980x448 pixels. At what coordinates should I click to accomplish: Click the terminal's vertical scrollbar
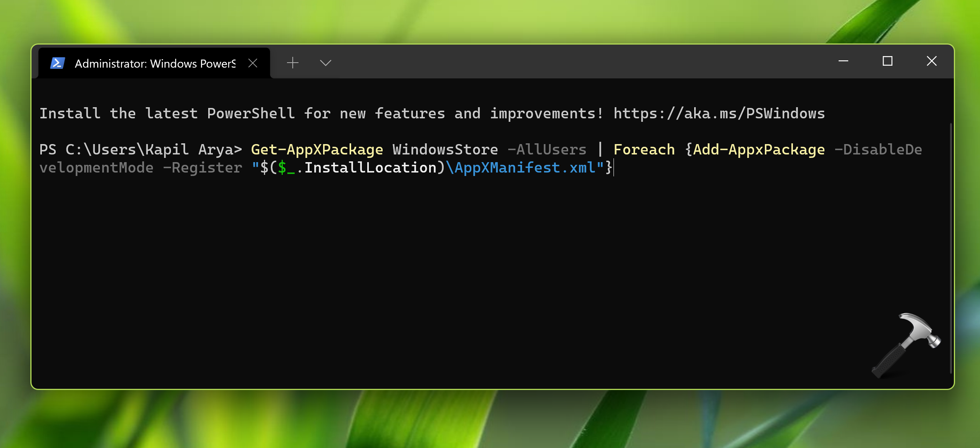(950, 246)
